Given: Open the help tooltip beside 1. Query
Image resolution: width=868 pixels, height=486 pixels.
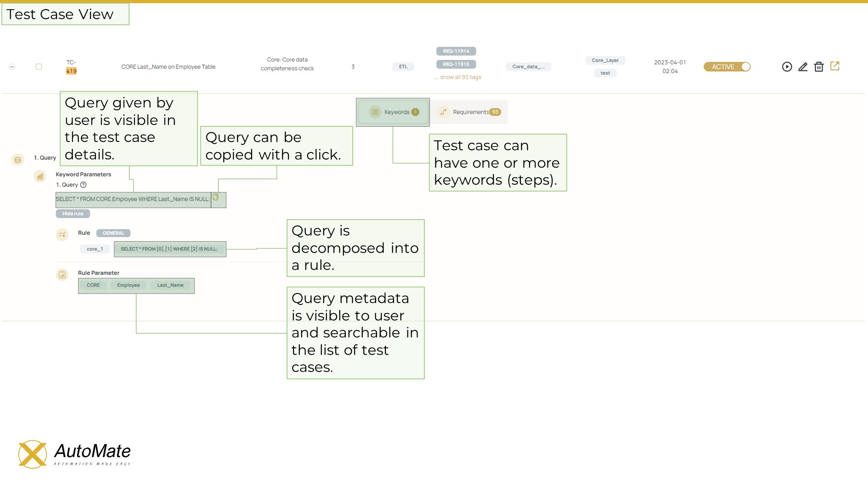Looking at the screenshot, I should [x=83, y=185].
